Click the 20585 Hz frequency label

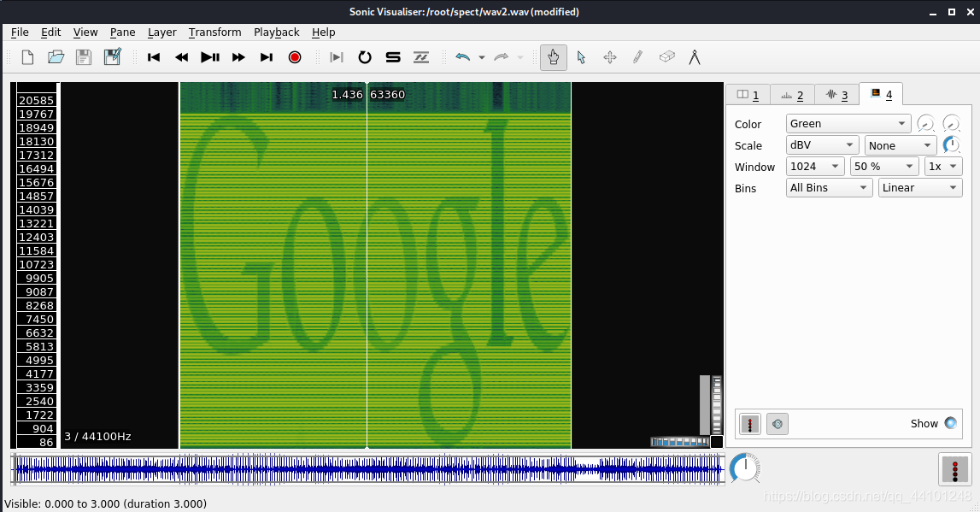(36, 100)
